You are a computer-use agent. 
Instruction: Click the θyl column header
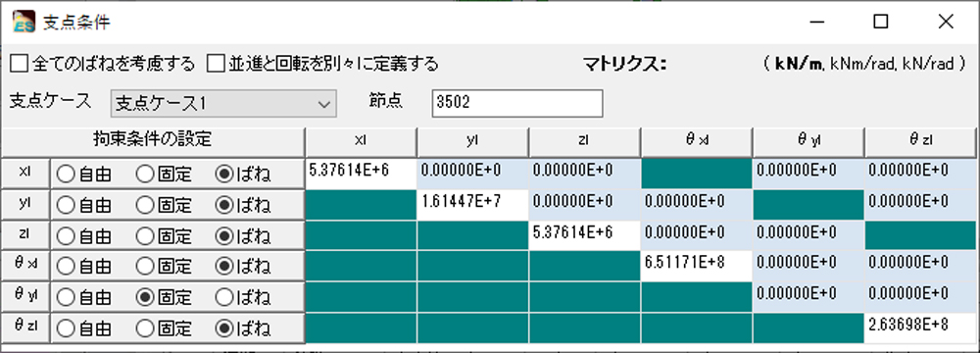click(x=808, y=142)
